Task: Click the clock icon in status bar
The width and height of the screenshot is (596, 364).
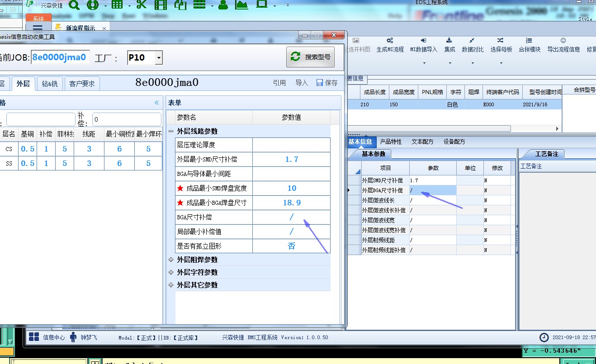Action: 544,337
